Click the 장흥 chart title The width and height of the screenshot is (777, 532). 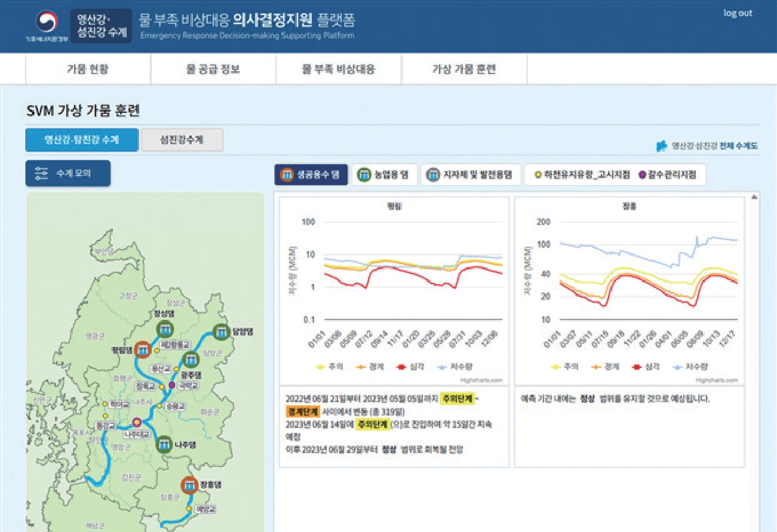629,205
